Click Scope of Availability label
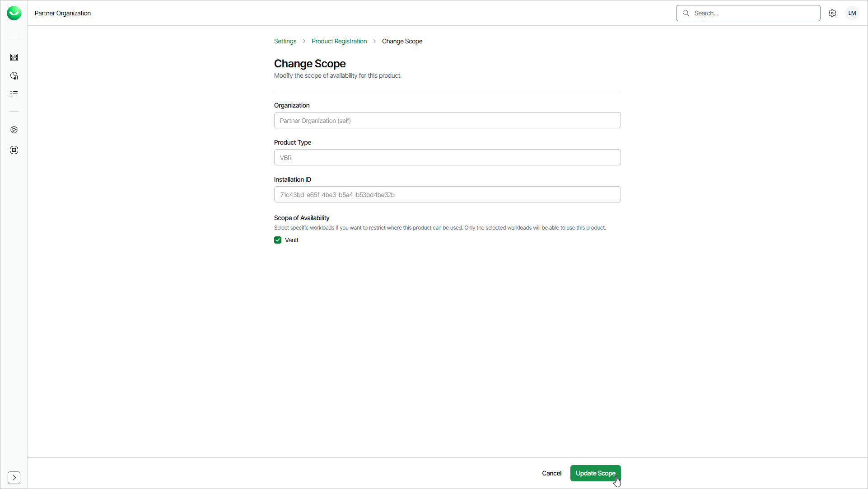The height and width of the screenshot is (489, 868). coord(302,218)
